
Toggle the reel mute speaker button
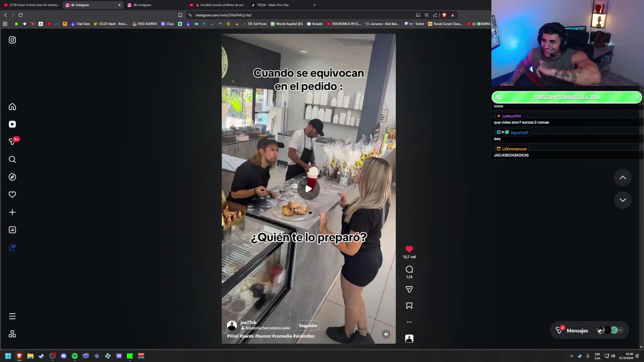[386, 334]
